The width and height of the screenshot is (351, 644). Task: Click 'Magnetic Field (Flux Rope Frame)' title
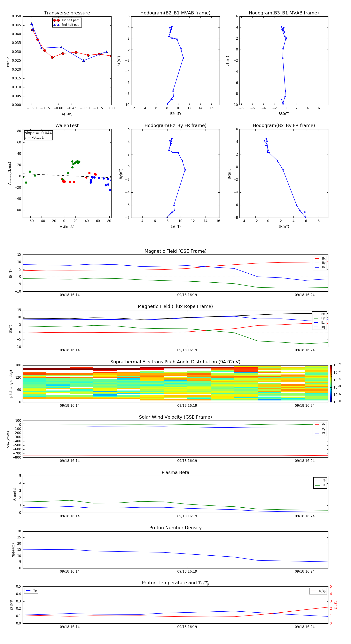coord(175,307)
